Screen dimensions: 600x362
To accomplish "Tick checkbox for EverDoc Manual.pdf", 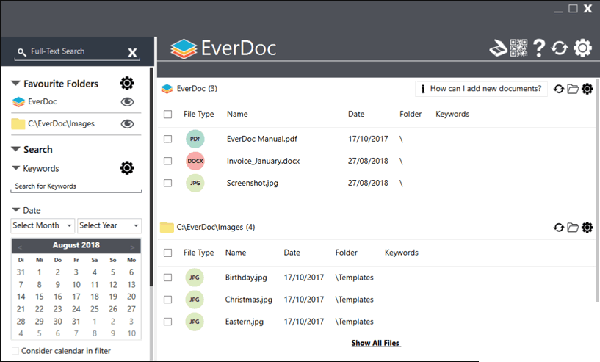I will tap(168, 139).
